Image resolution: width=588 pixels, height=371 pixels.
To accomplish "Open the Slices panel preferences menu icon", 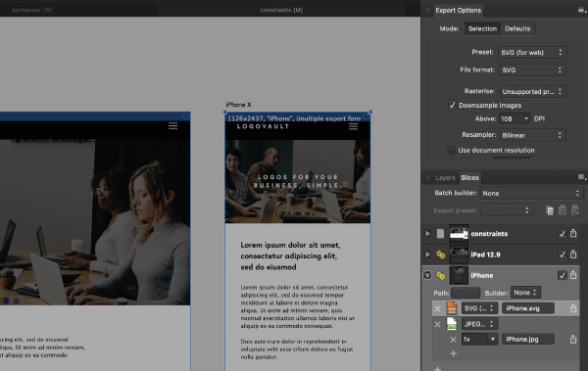I will coord(581,177).
